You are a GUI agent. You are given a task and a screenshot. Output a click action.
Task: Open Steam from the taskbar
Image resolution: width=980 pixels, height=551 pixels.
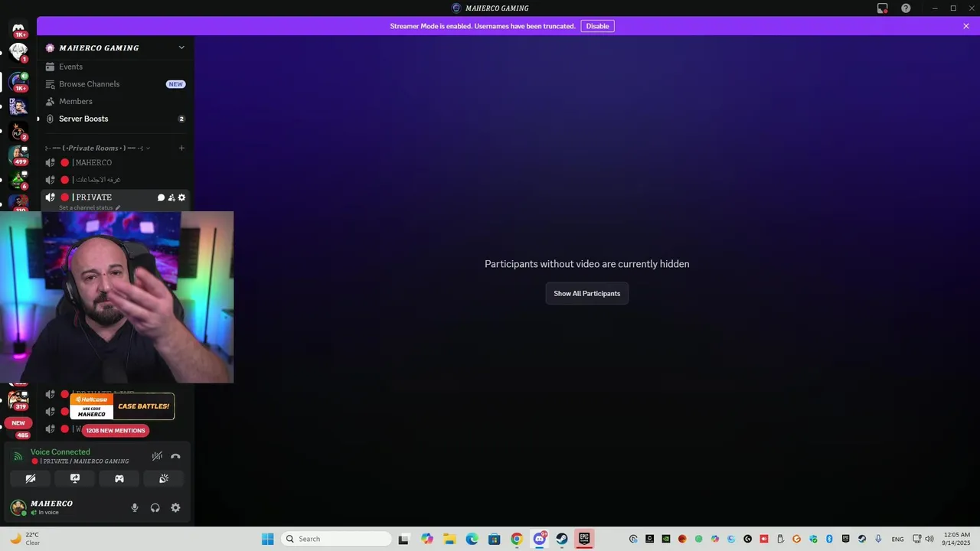click(562, 539)
